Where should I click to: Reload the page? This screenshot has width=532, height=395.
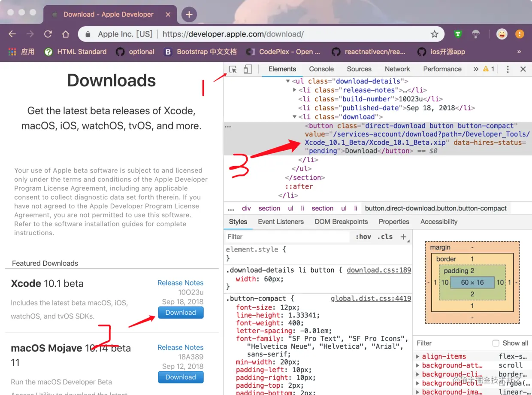(48, 34)
